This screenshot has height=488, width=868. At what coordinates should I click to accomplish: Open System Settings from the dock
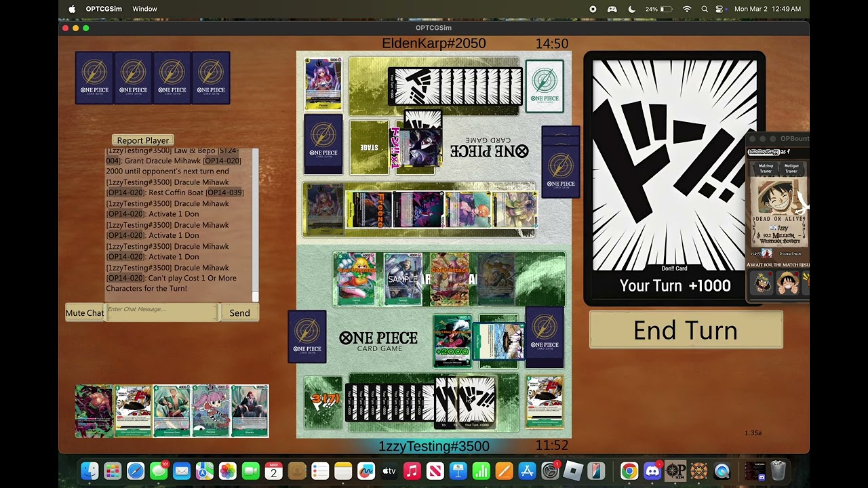(551, 470)
